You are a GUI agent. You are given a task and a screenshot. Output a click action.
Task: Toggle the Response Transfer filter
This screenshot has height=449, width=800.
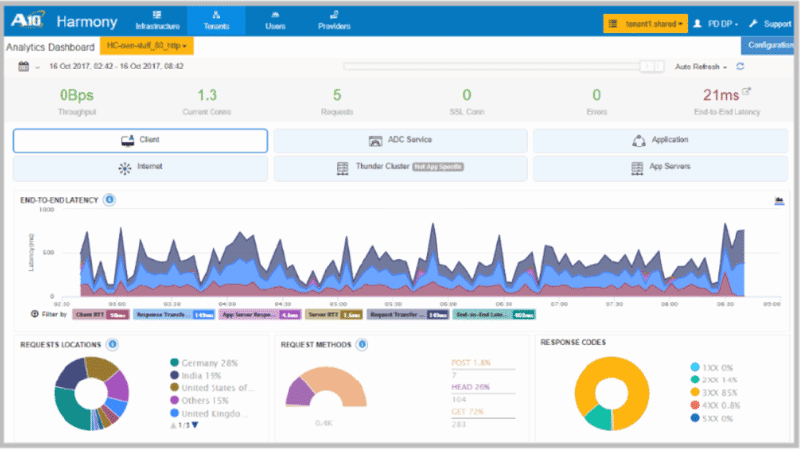174,315
